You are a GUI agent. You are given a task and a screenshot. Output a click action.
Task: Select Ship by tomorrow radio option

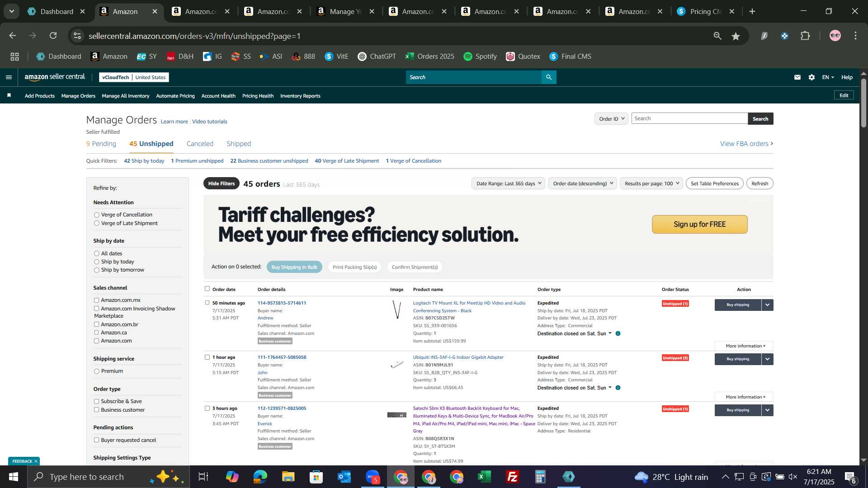(96, 270)
